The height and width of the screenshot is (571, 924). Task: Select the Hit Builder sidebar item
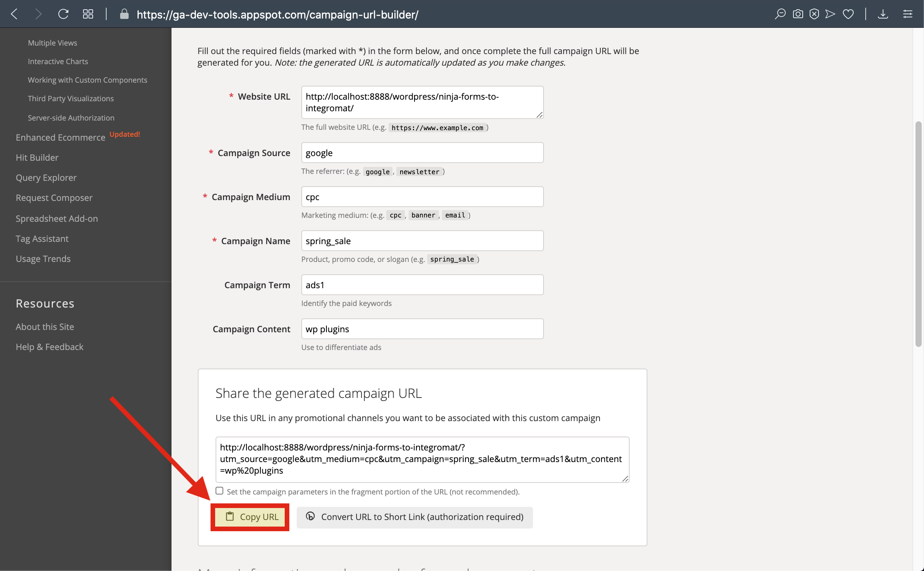37,157
